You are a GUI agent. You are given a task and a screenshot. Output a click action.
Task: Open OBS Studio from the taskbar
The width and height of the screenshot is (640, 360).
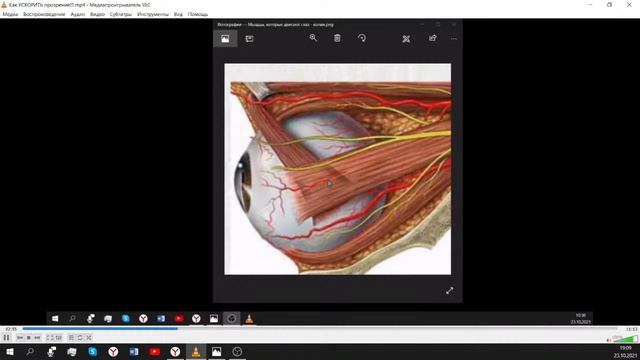point(237,351)
